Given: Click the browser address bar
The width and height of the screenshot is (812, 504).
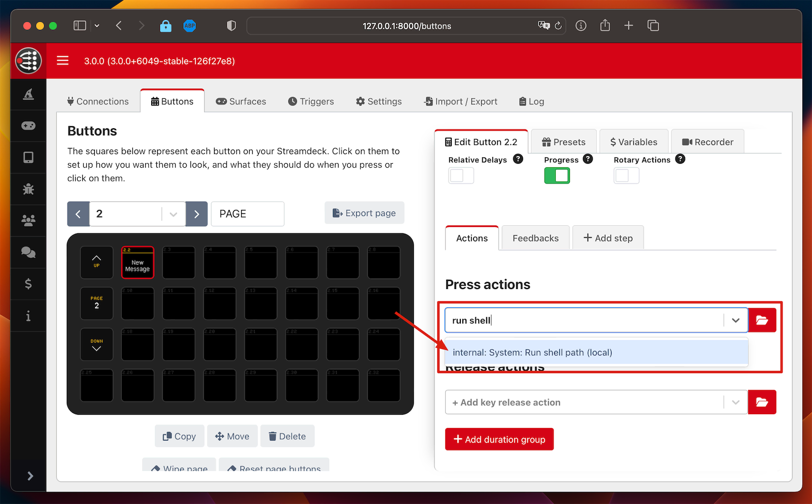Looking at the screenshot, I should pos(407,26).
